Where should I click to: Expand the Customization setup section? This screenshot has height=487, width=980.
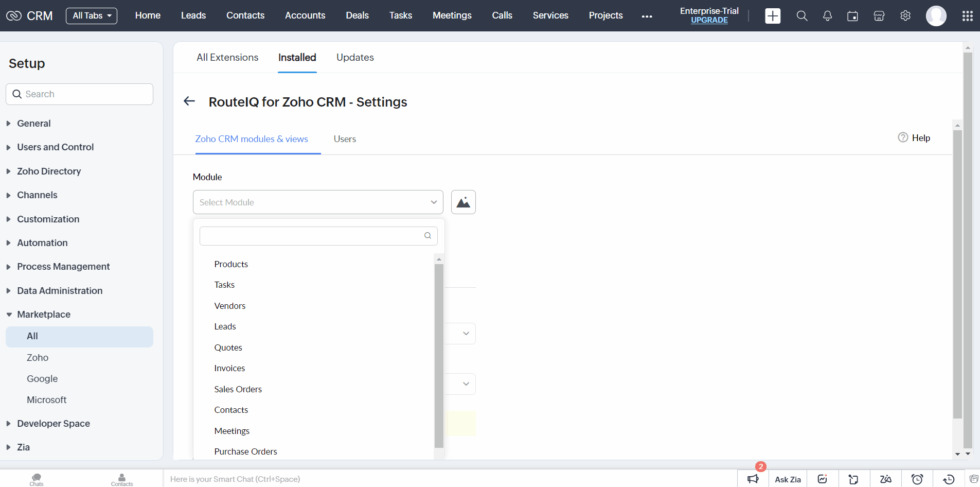48,219
